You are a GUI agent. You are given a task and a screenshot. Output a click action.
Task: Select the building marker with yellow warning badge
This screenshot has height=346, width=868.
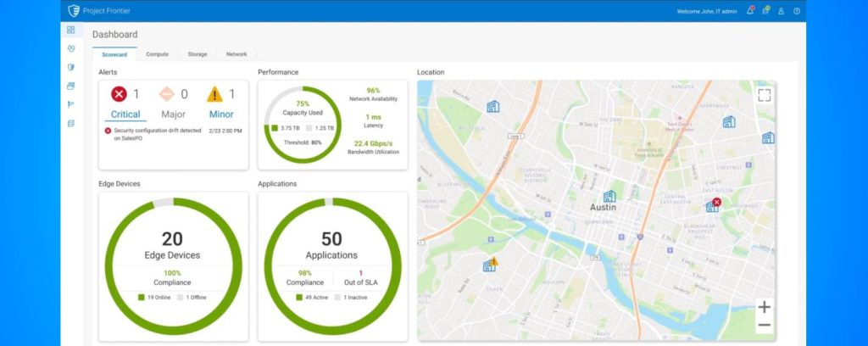point(489,265)
